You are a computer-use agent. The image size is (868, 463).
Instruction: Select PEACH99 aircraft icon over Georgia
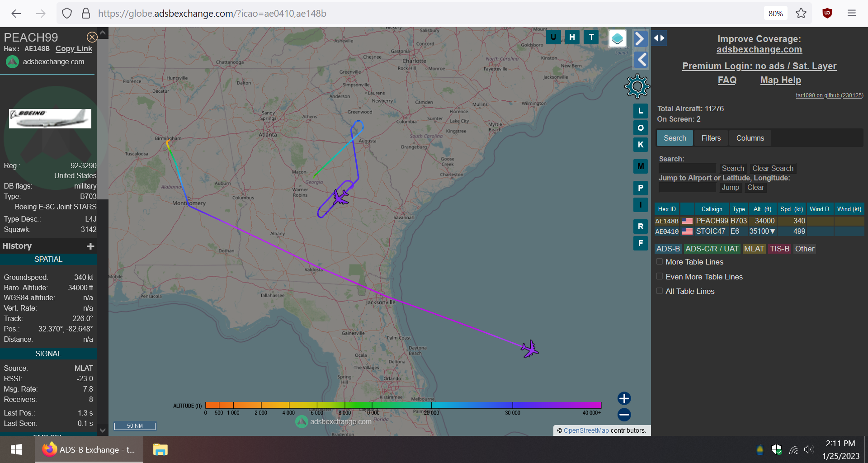tap(341, 197)
